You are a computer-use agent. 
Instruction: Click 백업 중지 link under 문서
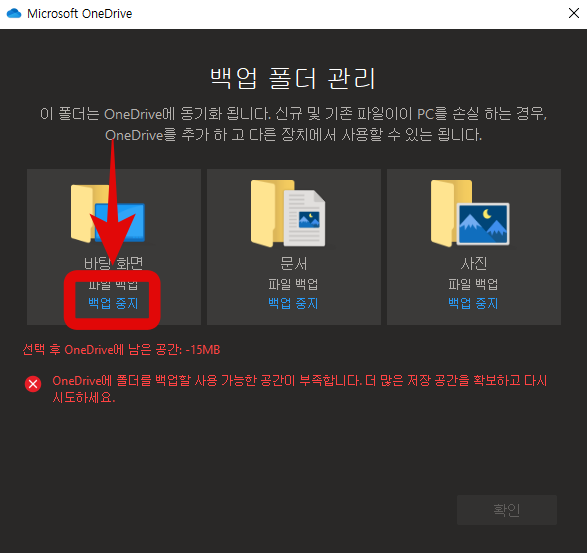coord(293,303)
